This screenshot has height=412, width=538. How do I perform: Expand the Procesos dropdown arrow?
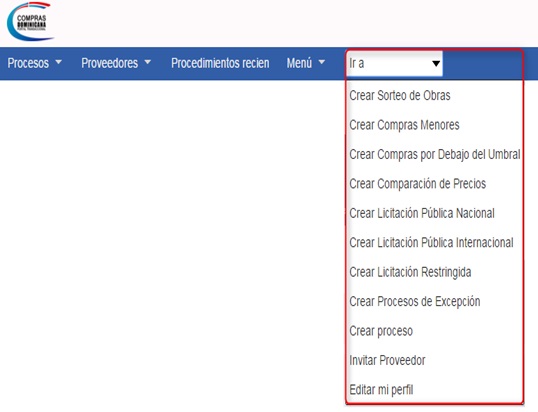coord(58,62)
